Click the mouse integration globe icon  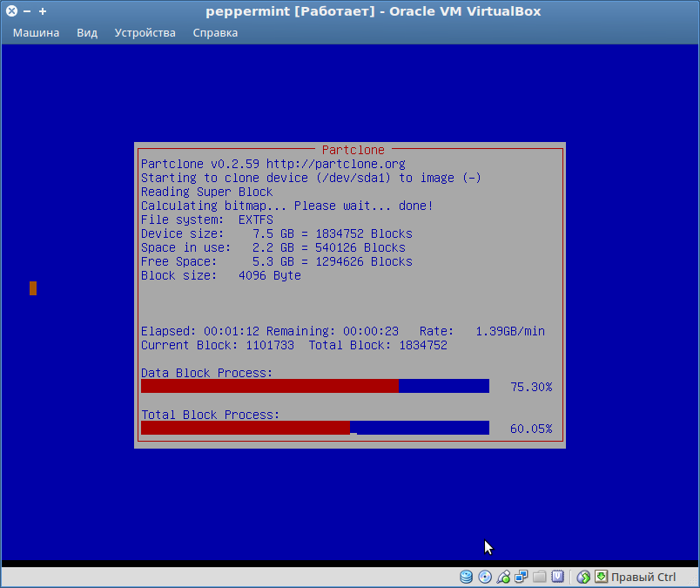[583, 577]
